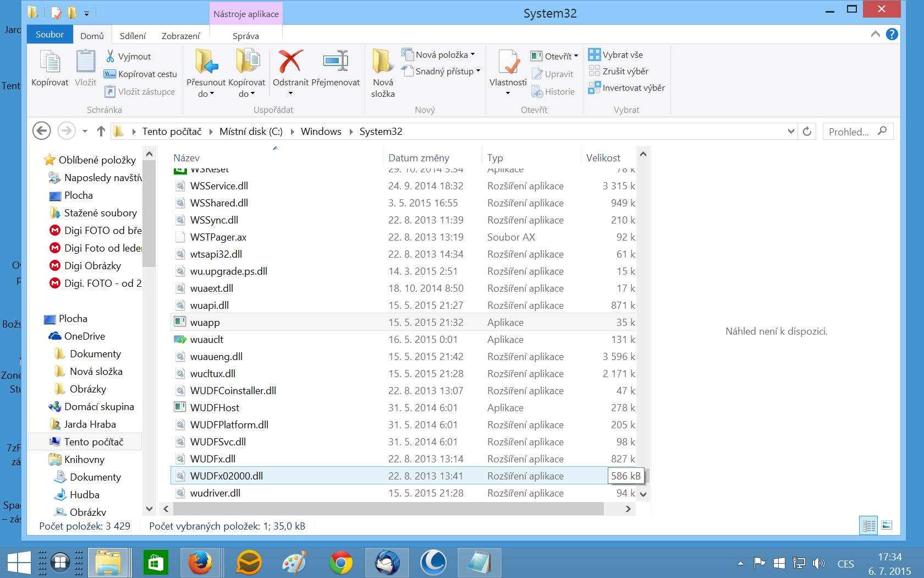Click the volume speaker tray icon

[x=819, y=563]
